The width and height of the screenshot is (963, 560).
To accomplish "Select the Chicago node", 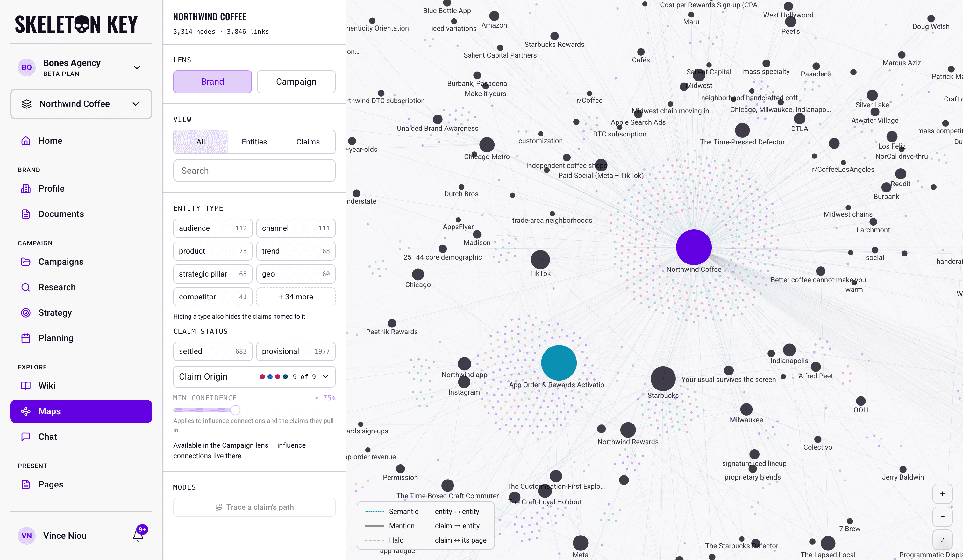I will (x=418, y=274).
